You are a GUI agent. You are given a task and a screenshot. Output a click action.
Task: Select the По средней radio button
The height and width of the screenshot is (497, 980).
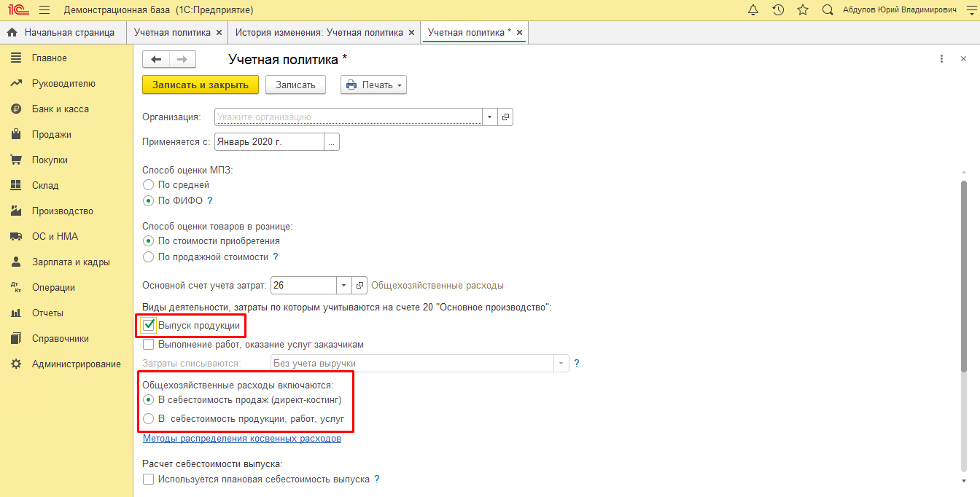[x=149, y=185]
